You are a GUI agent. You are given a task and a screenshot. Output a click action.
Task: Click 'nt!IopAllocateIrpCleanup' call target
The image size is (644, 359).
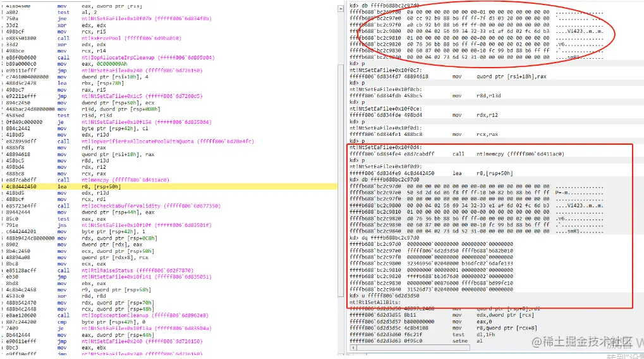point(148,58)
